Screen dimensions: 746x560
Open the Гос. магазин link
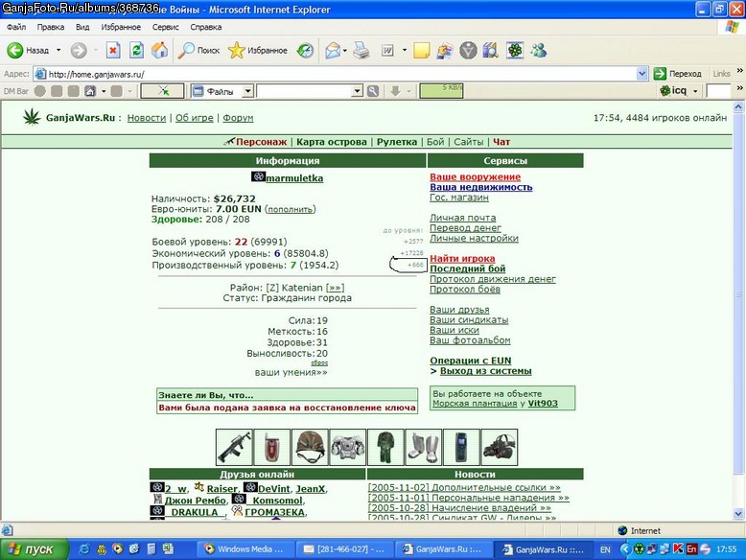(x=459, y=197)
